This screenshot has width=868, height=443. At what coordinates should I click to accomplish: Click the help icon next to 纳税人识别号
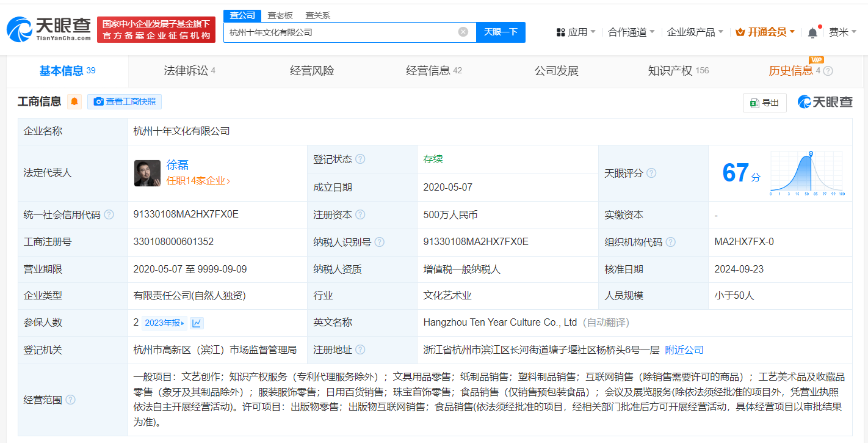click(379, 242)
